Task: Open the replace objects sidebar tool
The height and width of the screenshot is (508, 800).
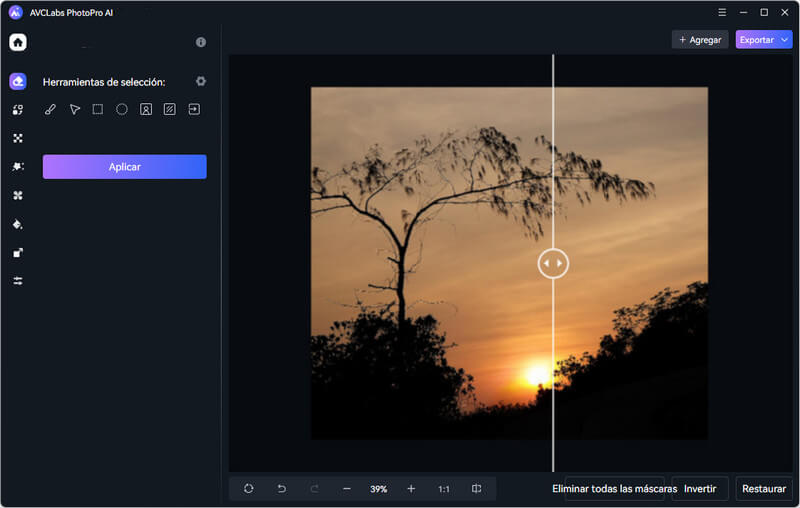Action: [18, 110]
